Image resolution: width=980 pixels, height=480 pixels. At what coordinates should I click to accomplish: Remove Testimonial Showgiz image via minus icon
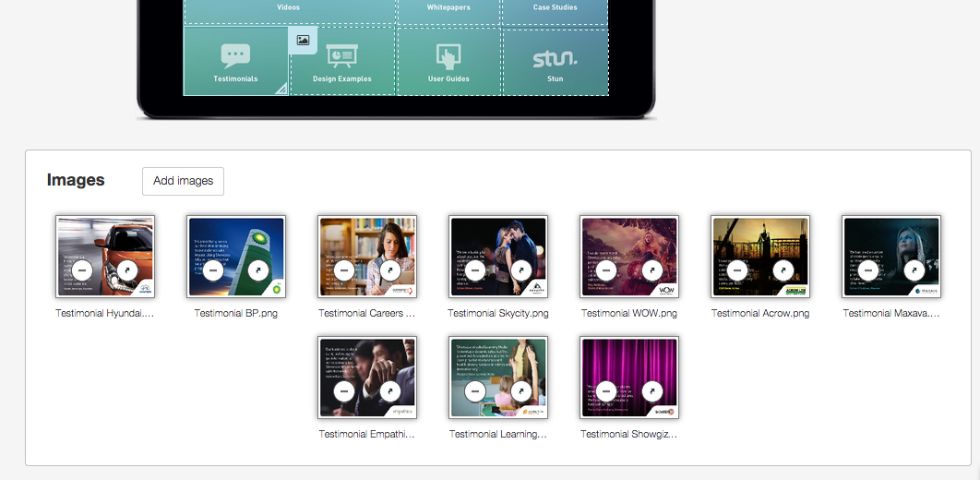coord(606,391)
